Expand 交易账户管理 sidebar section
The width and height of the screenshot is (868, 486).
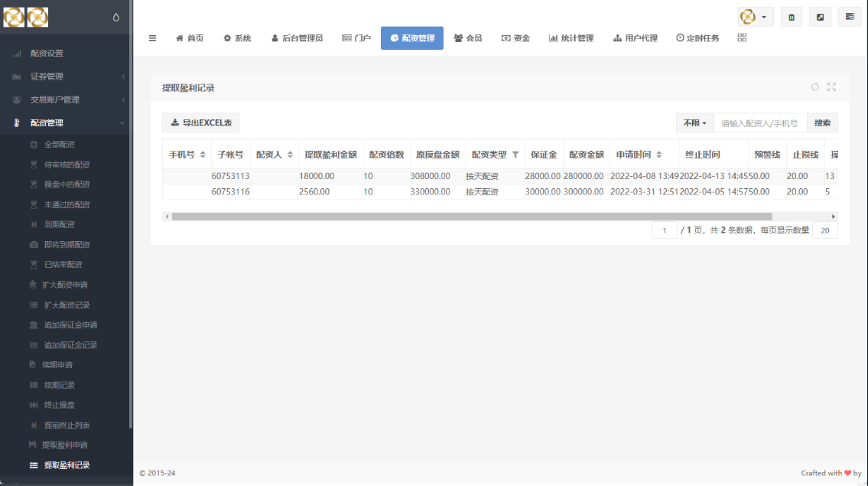pos(65,99)
